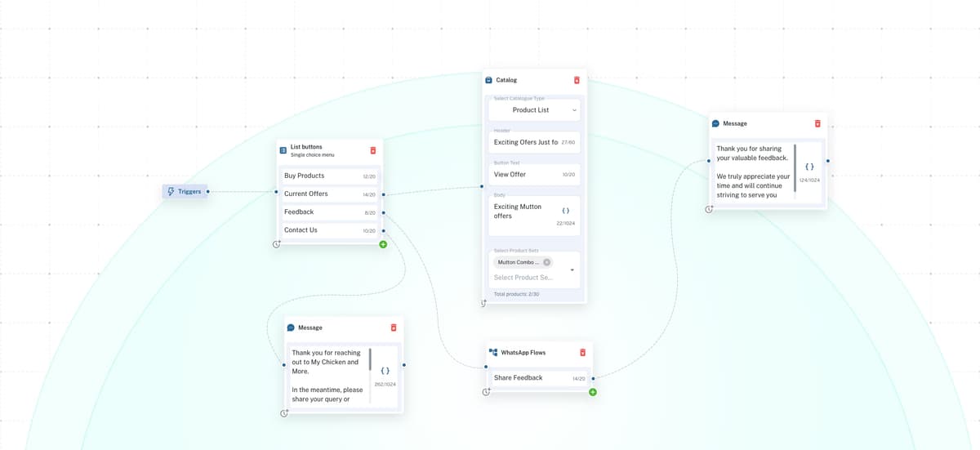Click the Select Product Se... placeholder field

click(523, 278)
